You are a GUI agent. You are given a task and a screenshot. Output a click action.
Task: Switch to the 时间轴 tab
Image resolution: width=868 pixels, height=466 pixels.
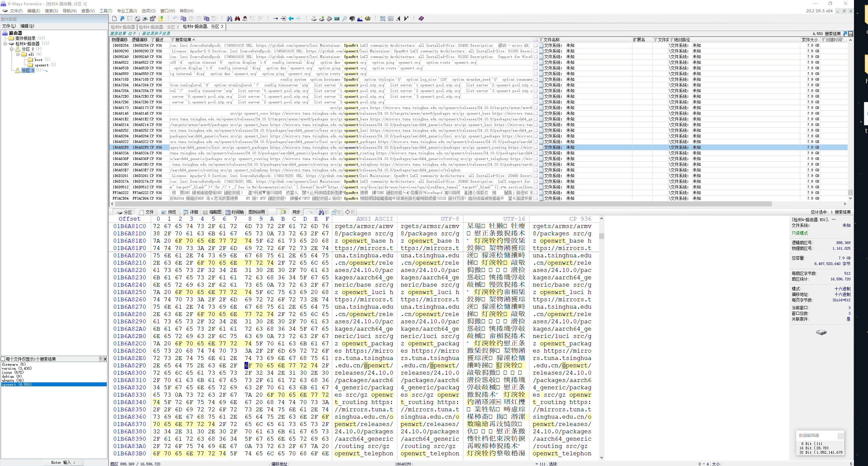[235, 212]
